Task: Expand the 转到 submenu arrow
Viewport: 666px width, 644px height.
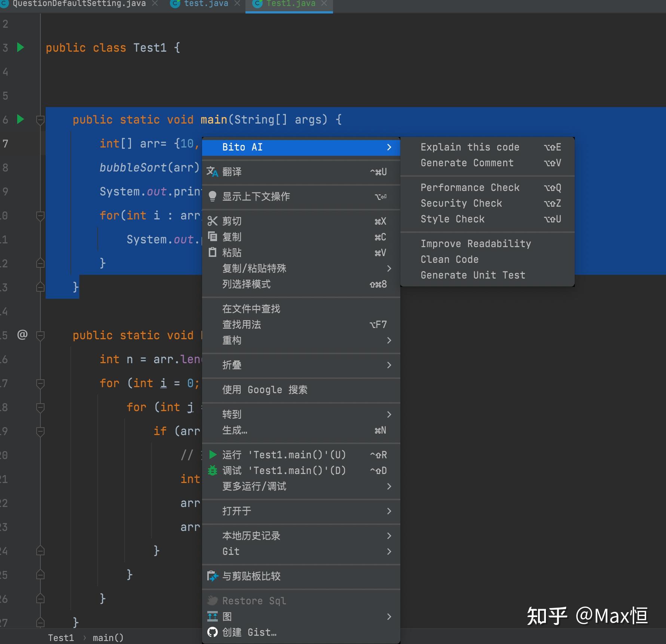Action: coord(389,414)
